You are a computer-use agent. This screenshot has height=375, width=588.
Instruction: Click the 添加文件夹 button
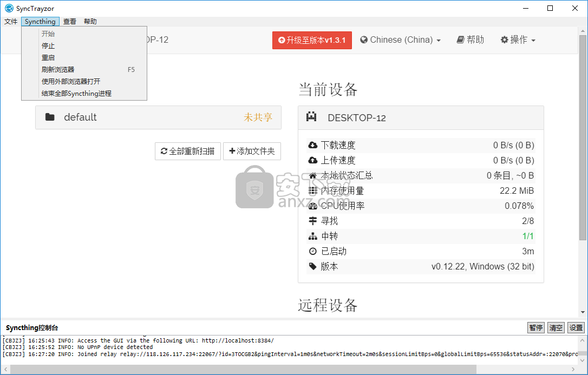(x=252, y=151)
